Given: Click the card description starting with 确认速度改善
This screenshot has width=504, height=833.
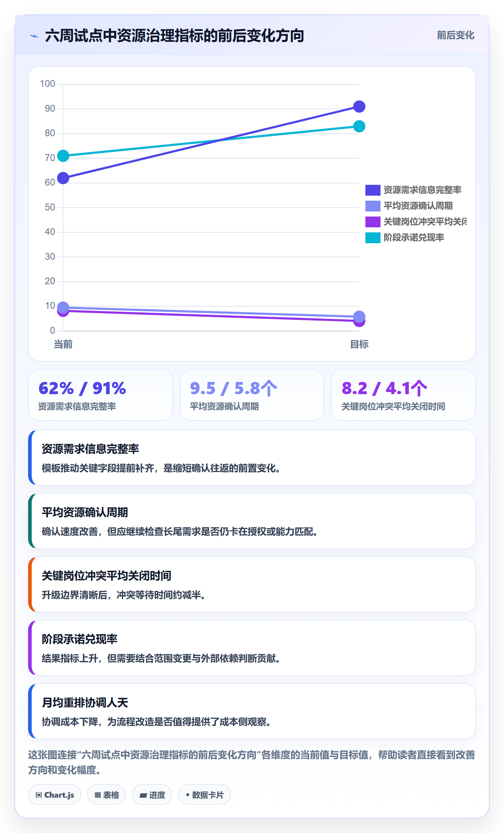Looking at the screenshot, I should click(180, 531).
